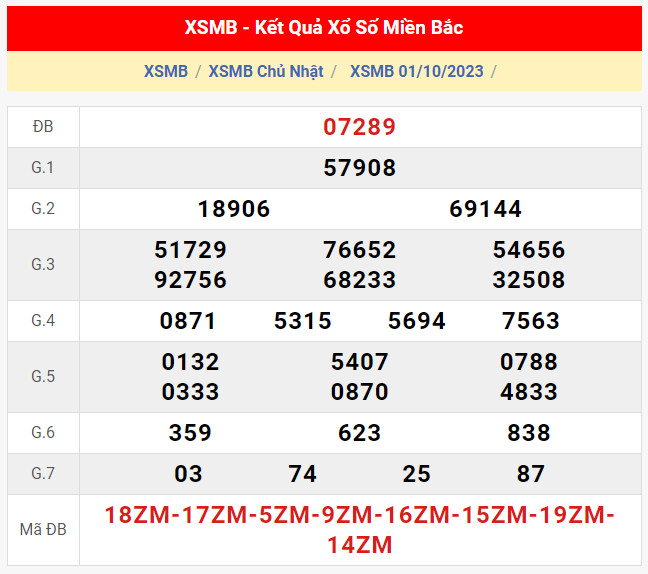Select the G.5 number 4833
This screenshot has width=648, height=574.
[529, 392]
